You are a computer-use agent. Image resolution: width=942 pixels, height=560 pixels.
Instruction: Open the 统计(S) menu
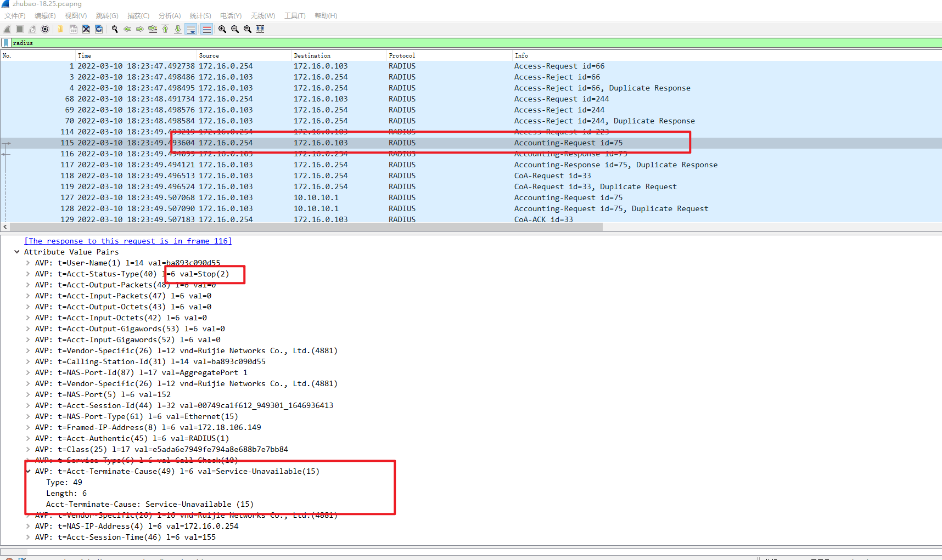200,15
